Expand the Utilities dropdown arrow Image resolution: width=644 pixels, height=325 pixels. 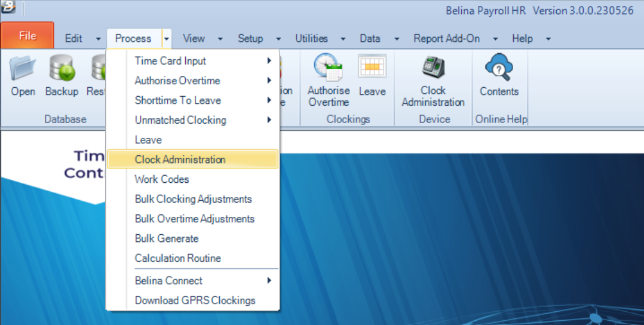pyautogui.click(x=343, y=39)
